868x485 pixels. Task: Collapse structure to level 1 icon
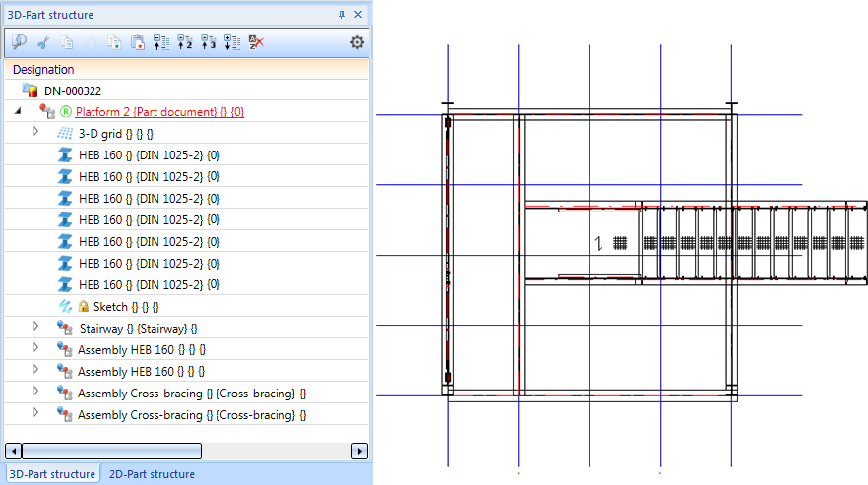(x=161, y=42)
